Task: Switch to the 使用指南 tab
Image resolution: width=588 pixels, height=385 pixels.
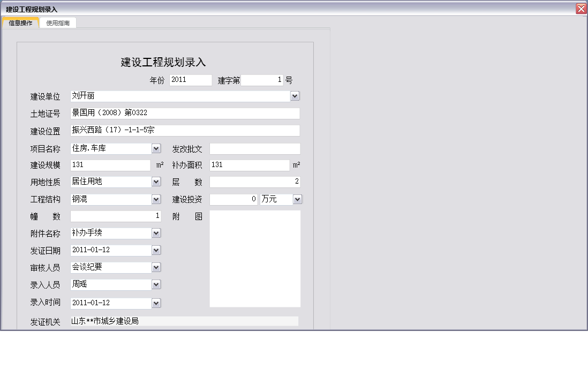Action: coord(57,23)
